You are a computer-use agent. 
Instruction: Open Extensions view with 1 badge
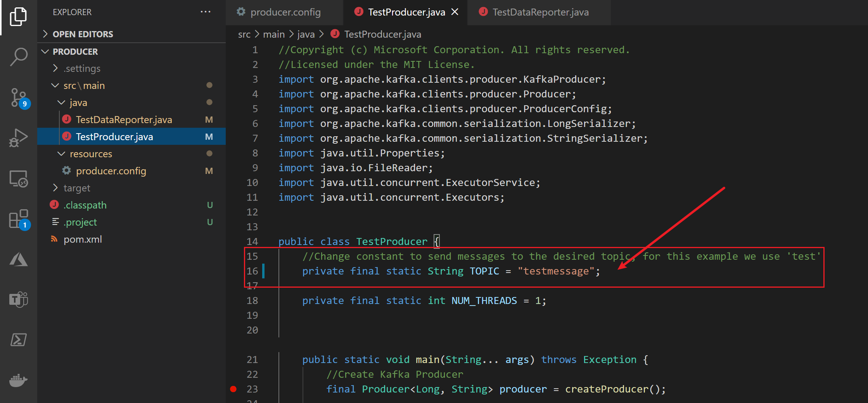[x=18, y=219]
